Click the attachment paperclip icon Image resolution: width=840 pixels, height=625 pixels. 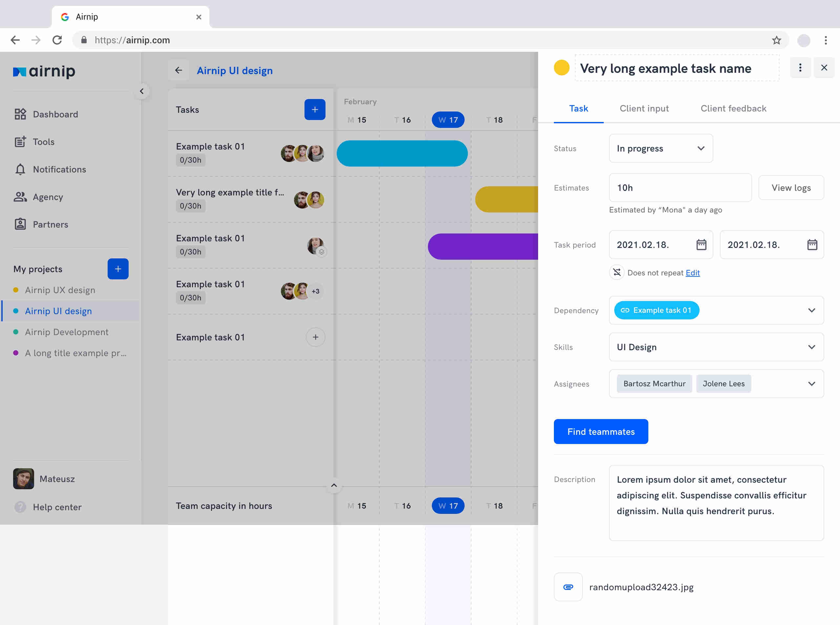pyautogui.click(x=568, y=587)
